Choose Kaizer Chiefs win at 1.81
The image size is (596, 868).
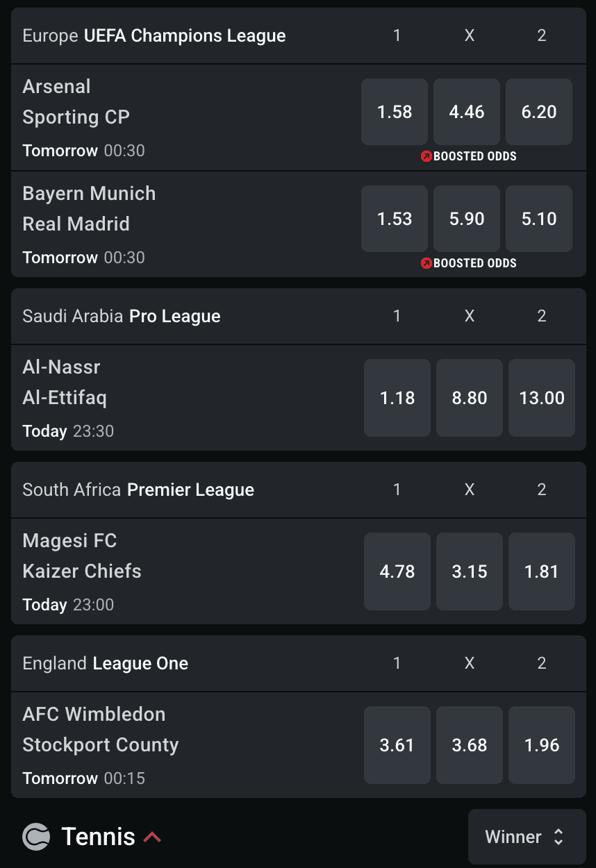click(542, 571)
